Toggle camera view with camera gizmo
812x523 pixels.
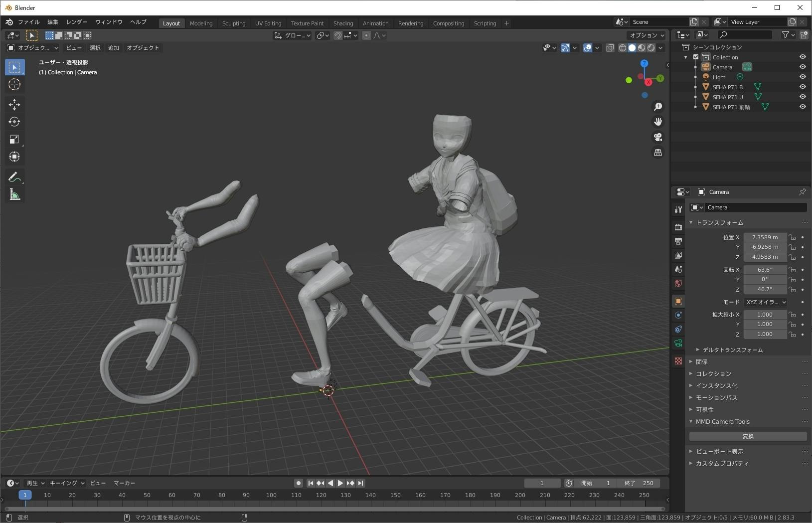(x=658, y=137)
